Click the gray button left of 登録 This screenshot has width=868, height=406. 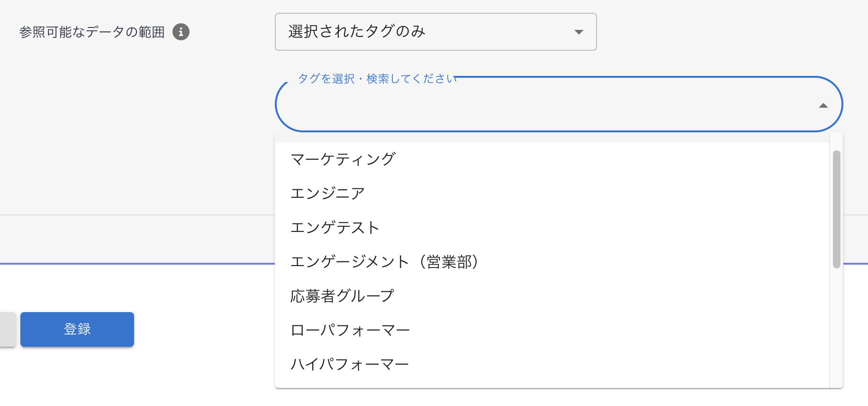tap(8, 329)
